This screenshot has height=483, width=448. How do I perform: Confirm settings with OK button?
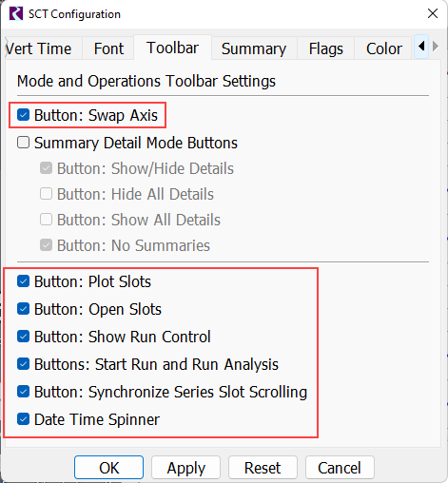click(108, 468)
